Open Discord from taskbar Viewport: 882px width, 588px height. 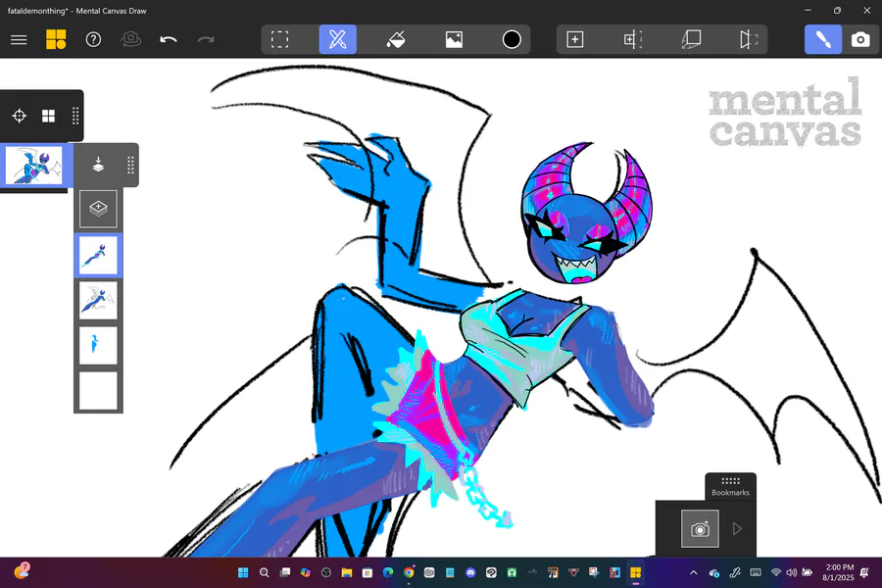tap(470, 572)
